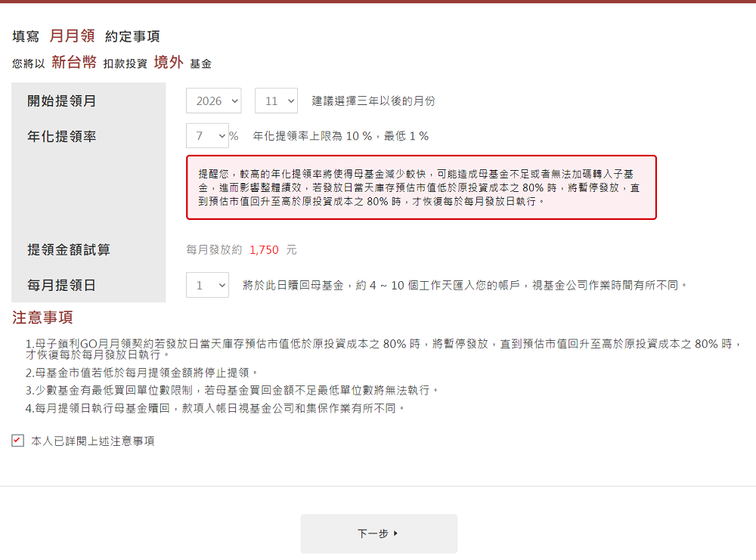The width and height of the screenshot is (756, 560).
Task: Click the 開始提領月 row label
Action: coord(62,101)
